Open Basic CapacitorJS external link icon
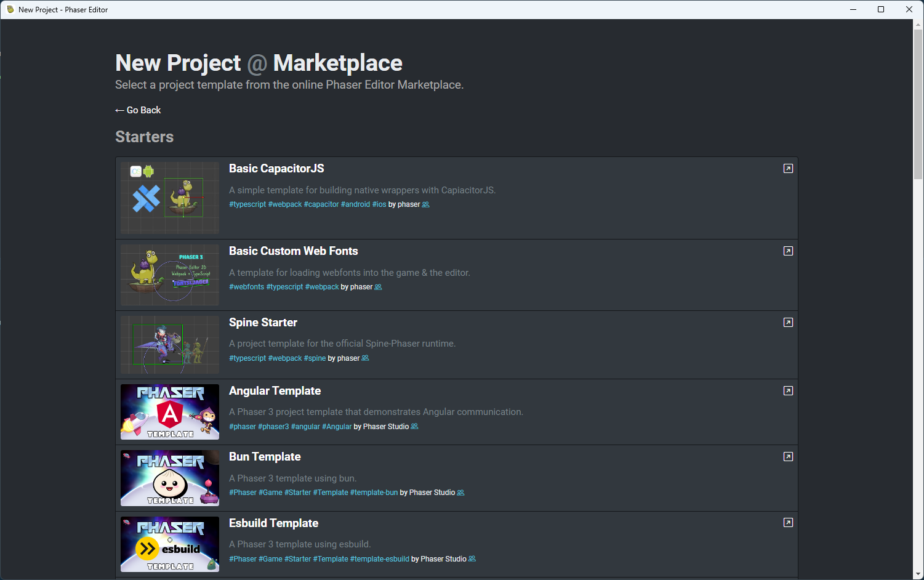 (788, 169)
